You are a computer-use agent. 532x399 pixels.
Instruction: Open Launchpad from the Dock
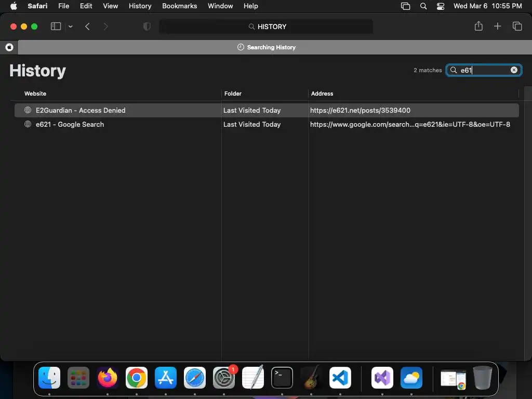78,378
